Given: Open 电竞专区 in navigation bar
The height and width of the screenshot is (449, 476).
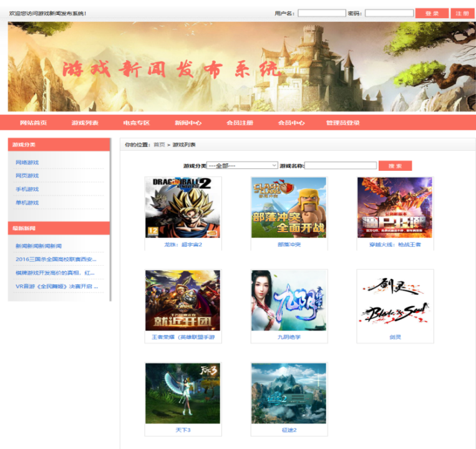Looking at the screenshot, I should click(137, 123).
